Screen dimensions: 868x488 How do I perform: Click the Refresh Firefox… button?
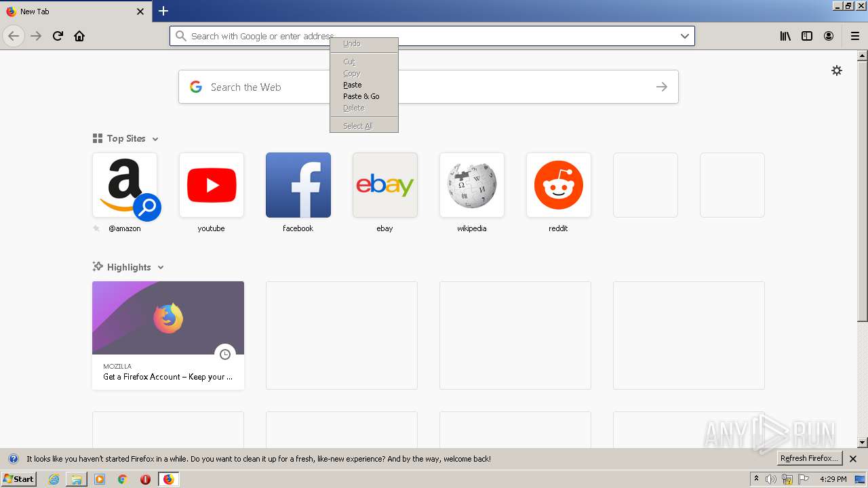[x=809, y=458]
